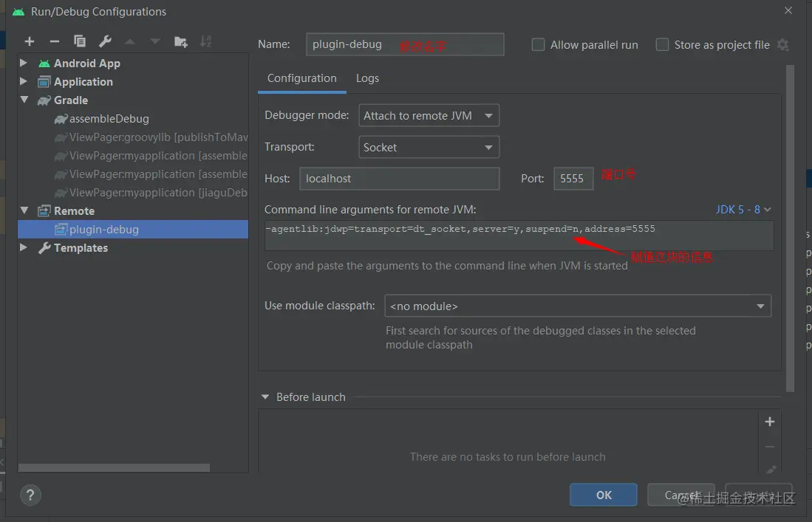Expand the Android App tree node
This screenshot has width=812, height=522.
pos(24,63)
